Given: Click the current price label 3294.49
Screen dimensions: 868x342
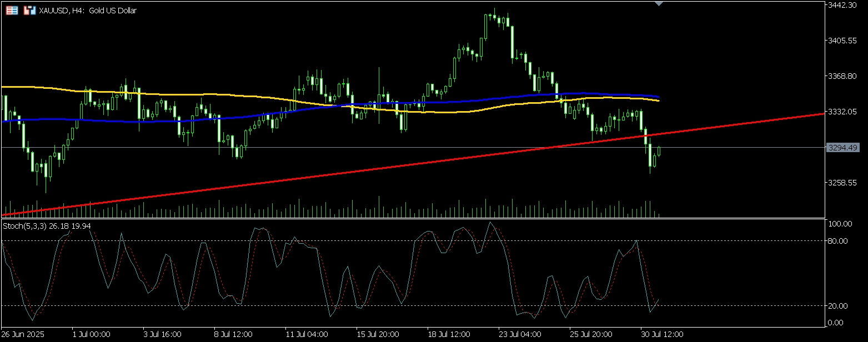Looking at the screenshot, I should pyautogui.click(x=842, y=148).
